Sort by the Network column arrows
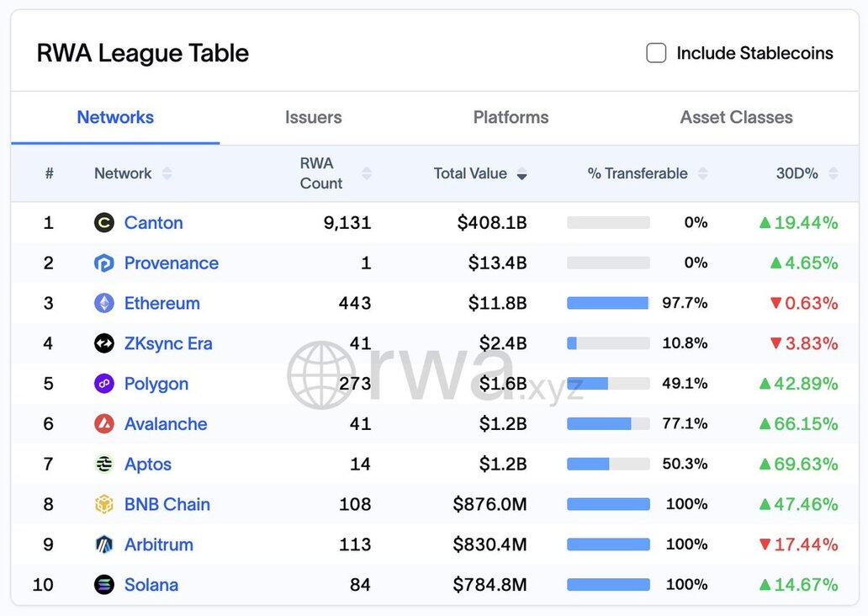Screen dimensions: 868x616 click(x=167, y=173)
